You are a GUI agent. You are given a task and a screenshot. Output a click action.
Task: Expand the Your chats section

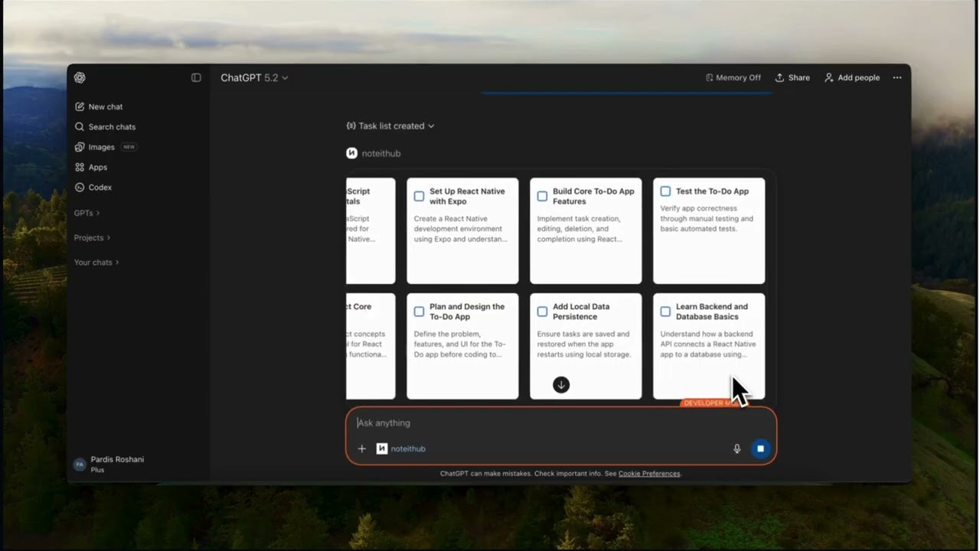(96, 262)
